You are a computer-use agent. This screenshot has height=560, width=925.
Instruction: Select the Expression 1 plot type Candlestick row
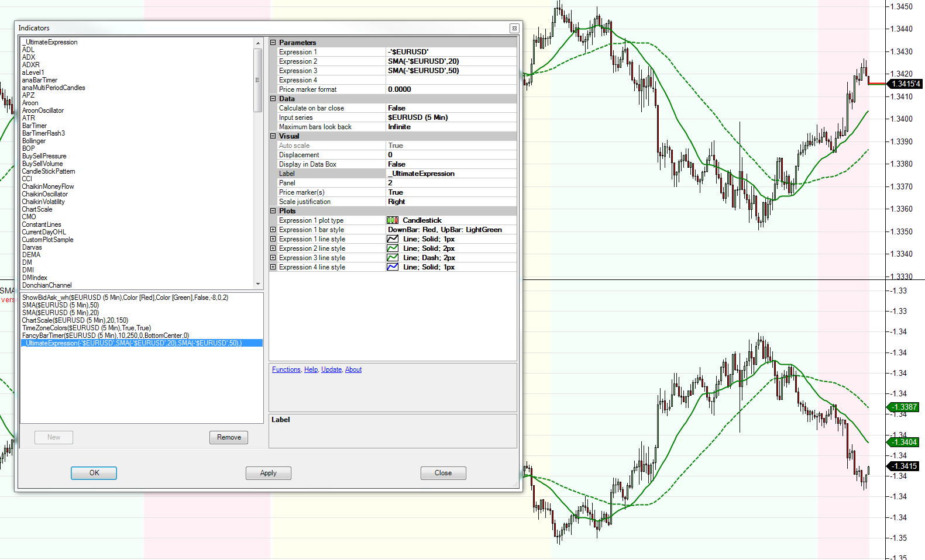(397, 220)
